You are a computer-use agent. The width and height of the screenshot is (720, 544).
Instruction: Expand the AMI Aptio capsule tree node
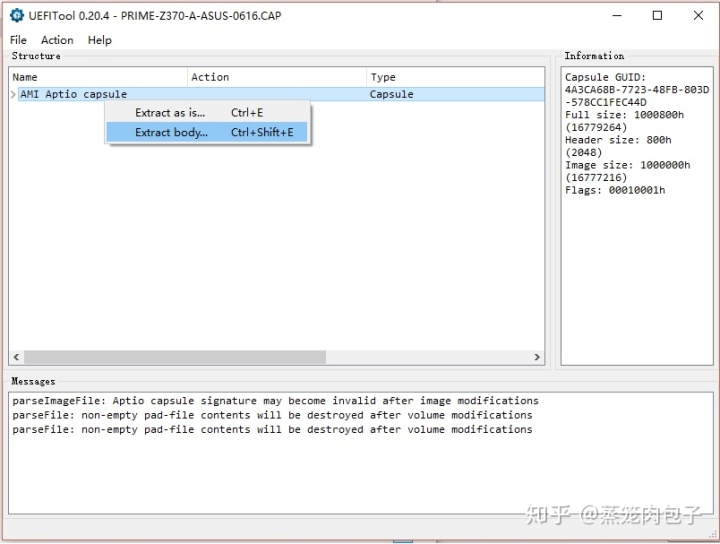click(x=13, y=94)
